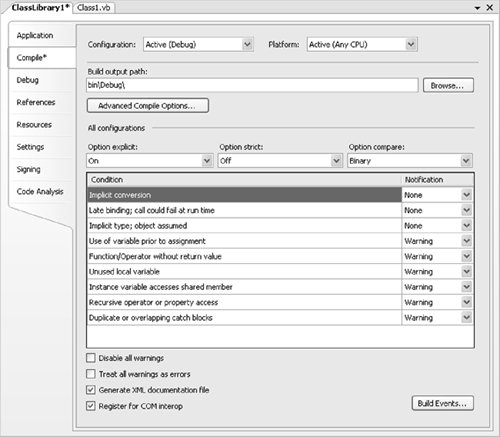Open the Option explicit combo box
The image size is (500, 437).
point(150,161)
